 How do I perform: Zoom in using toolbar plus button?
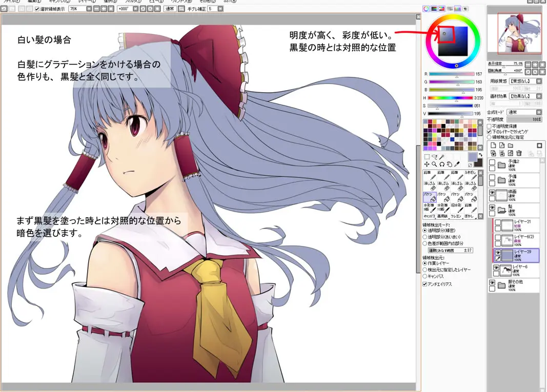pyautogui.click(x=104, y=9)
